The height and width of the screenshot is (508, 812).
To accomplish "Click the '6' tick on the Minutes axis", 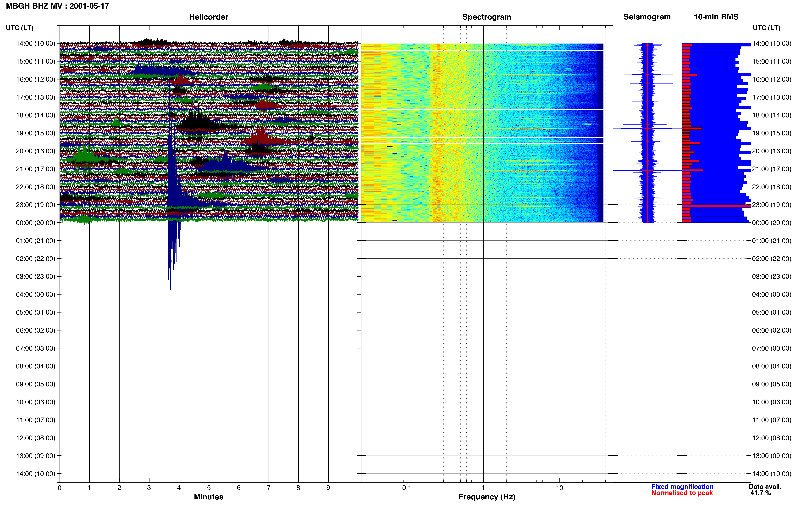I will (x=239, y=488).
